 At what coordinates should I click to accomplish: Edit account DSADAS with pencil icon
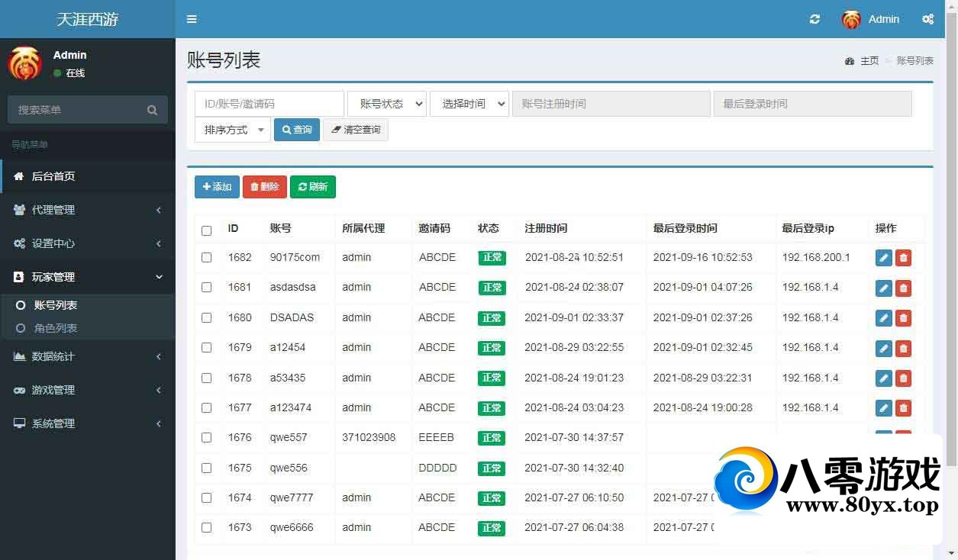883,317
